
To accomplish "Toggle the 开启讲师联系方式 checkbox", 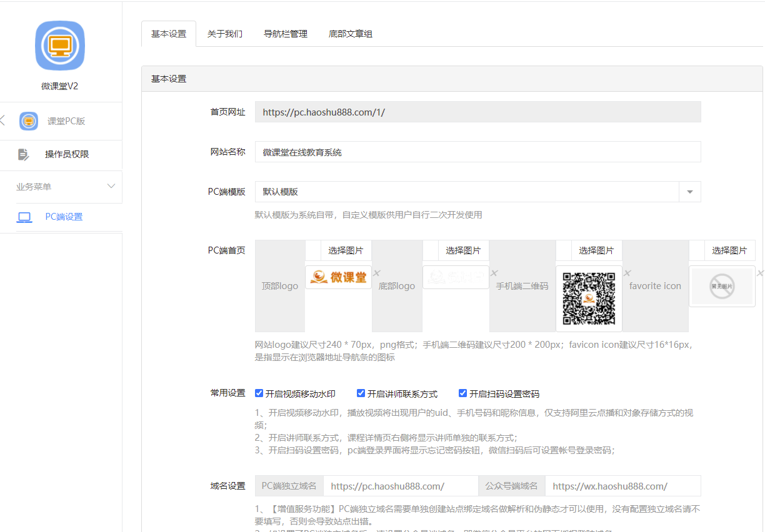I will point(361,393).
